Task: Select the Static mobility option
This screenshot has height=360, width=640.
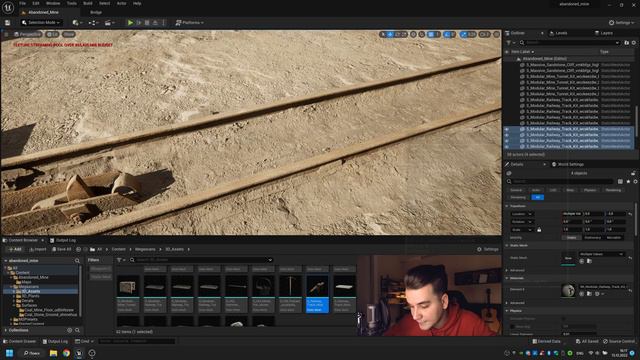Action: pyautogui.click(x=571, y=238)
